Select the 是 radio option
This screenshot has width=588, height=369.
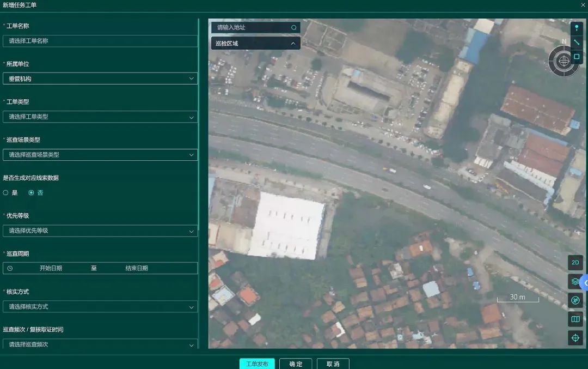pyautogui.click(x=6, y=192)
